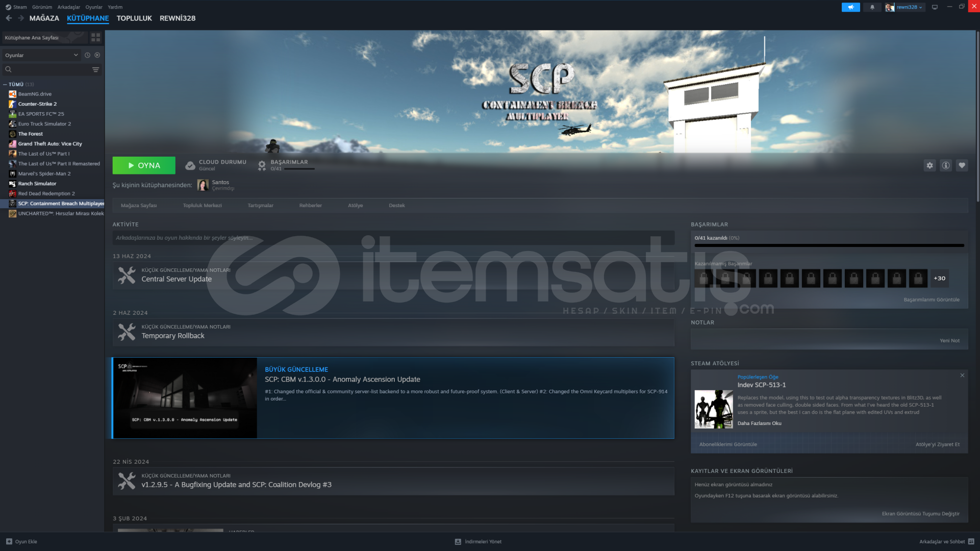The image size is (980, 551).
Task: Add game to favorites heart icon
Action: point(962,165)
